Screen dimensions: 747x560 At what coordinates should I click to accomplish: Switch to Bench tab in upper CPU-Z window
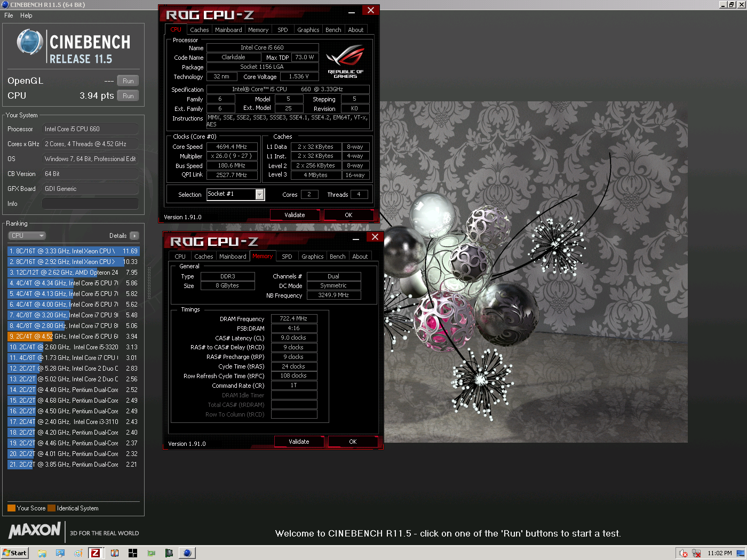tap(333, 30)
